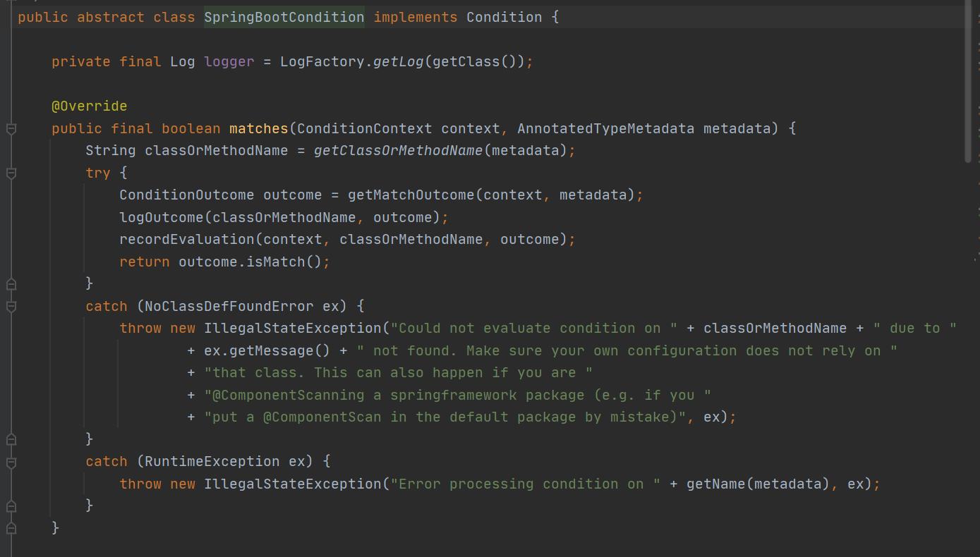Click isMatch() call on outcome
This screenshot has height=557, width=980.
284,262
